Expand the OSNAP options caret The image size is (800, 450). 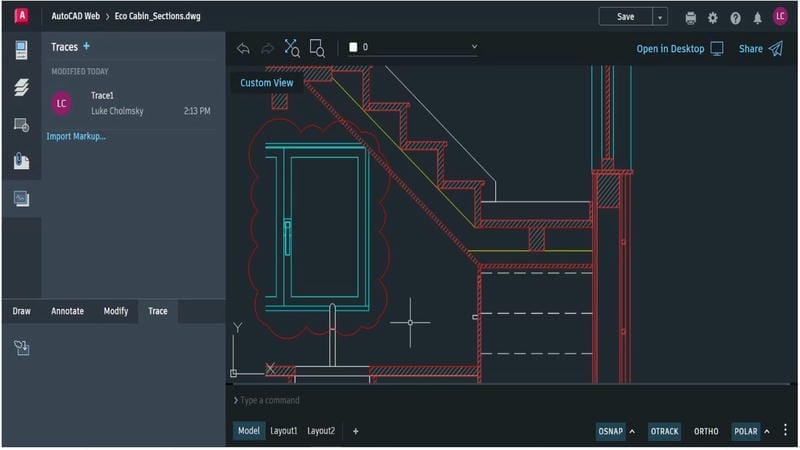(632, 431)
